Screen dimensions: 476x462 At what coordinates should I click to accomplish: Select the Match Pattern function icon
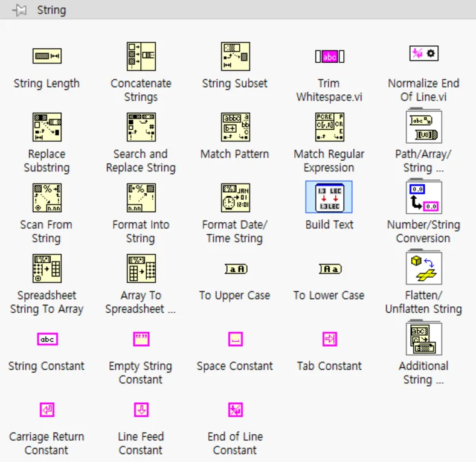(x=236, y=127)
